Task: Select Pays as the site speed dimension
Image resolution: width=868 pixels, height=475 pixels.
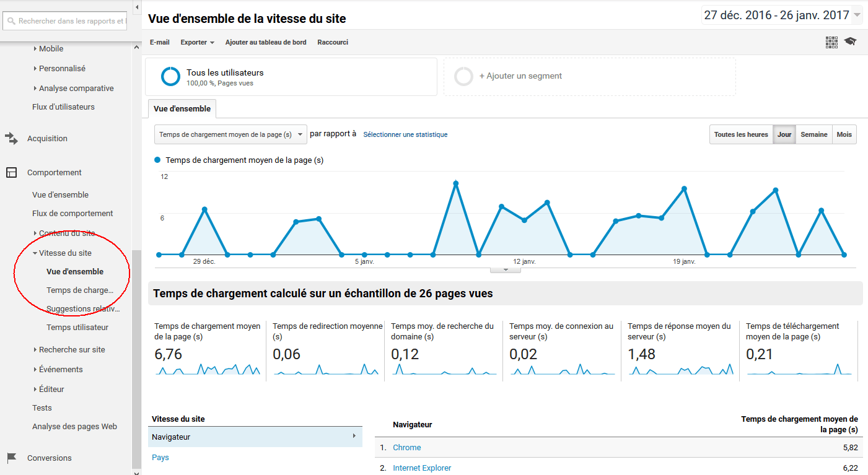Action: click(x=160, y=457)
